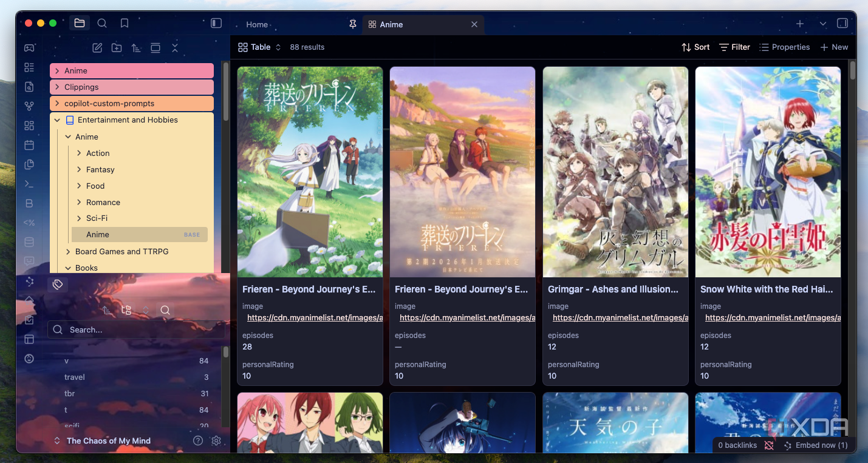Viewport: 868px width, 463px height.
Task: Open the Properties panel button
Action: (x=785, y=47)
